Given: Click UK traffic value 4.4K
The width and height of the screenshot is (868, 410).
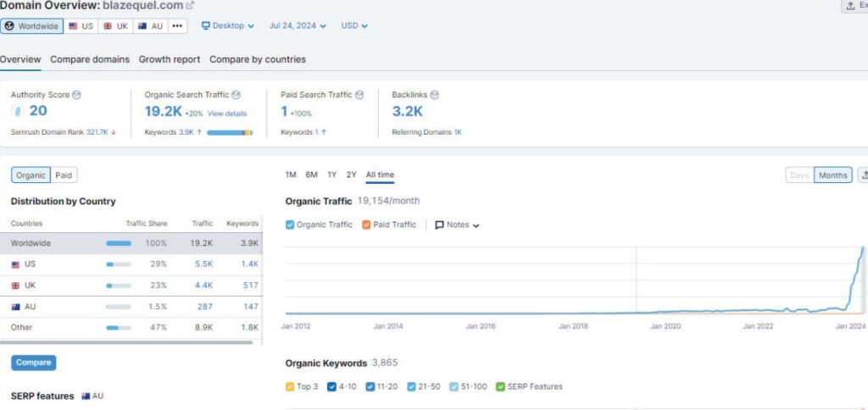Looking at the screenshot, I should (x=203, y=285).
